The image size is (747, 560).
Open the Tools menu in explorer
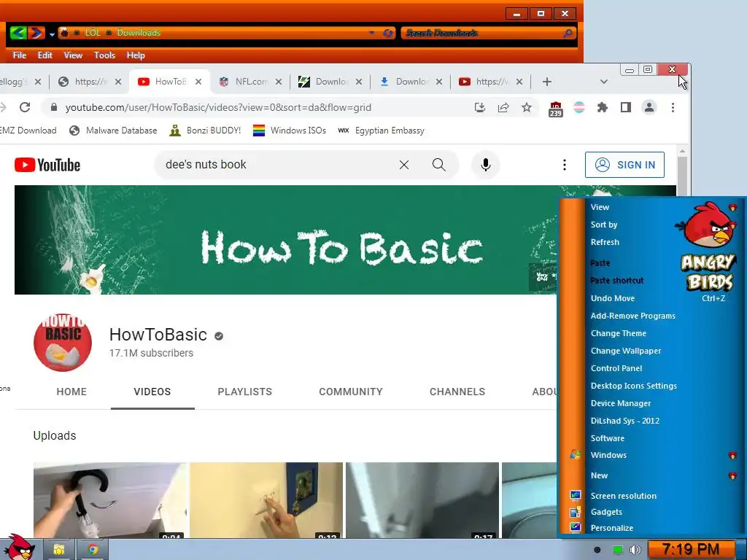point(104,55)
